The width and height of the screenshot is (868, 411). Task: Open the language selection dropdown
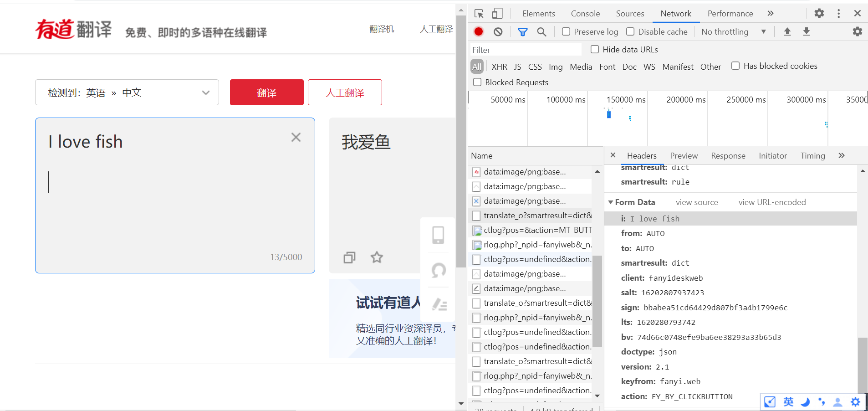(x=127, y=92)
